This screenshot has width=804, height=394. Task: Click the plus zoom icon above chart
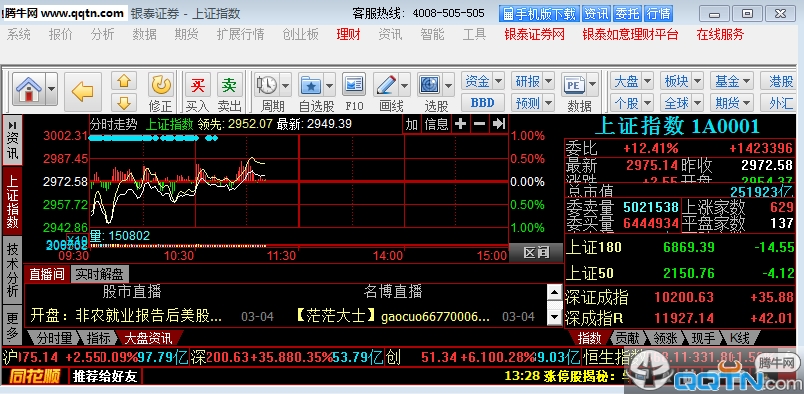[460, 124]
